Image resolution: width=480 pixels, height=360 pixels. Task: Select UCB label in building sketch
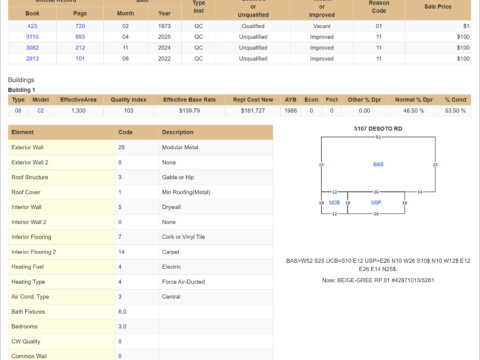(x=334, y=203)
